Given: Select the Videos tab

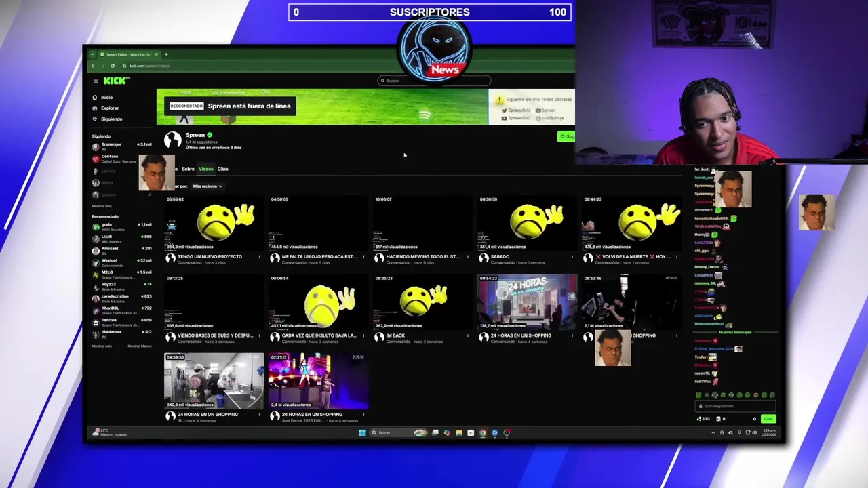Looking at the screenshot, I should point(205,169).
